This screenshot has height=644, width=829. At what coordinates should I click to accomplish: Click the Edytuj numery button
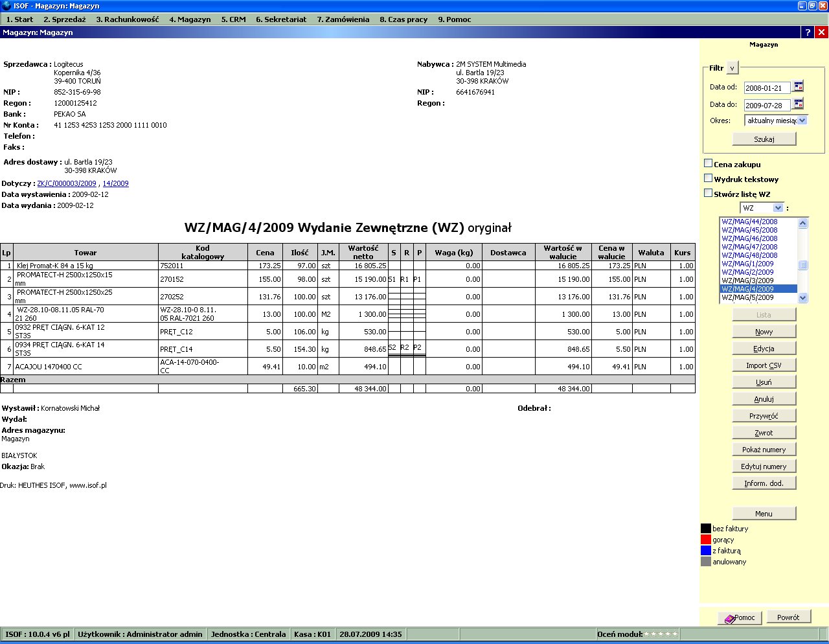764,466
